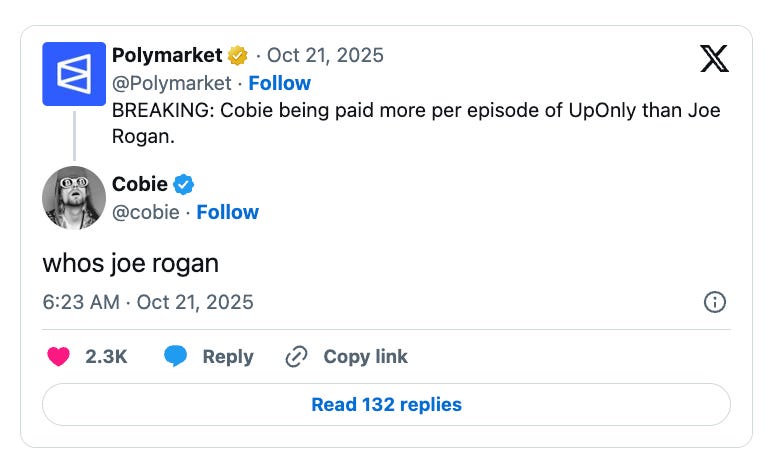This screenshot has height=468, width=768.
Task: Follow the Polymarket account
Action: click(x=279, y=83)
